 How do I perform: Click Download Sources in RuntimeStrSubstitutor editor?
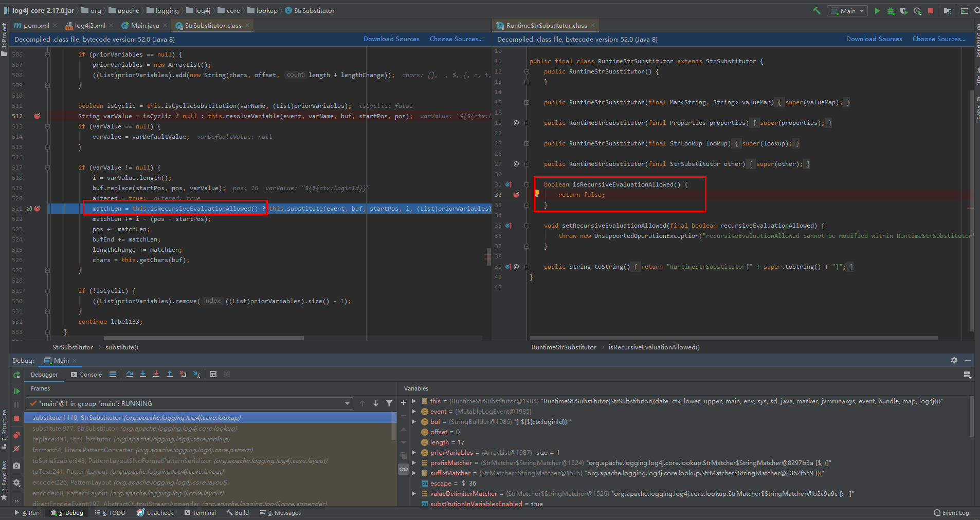pos(874,39)
